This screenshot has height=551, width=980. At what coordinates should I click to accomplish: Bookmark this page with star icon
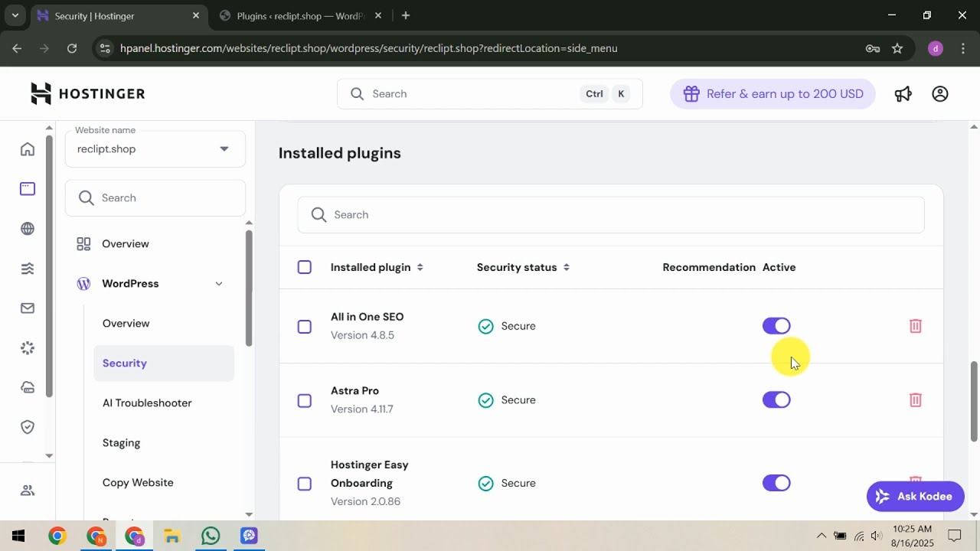coord(897,48)
